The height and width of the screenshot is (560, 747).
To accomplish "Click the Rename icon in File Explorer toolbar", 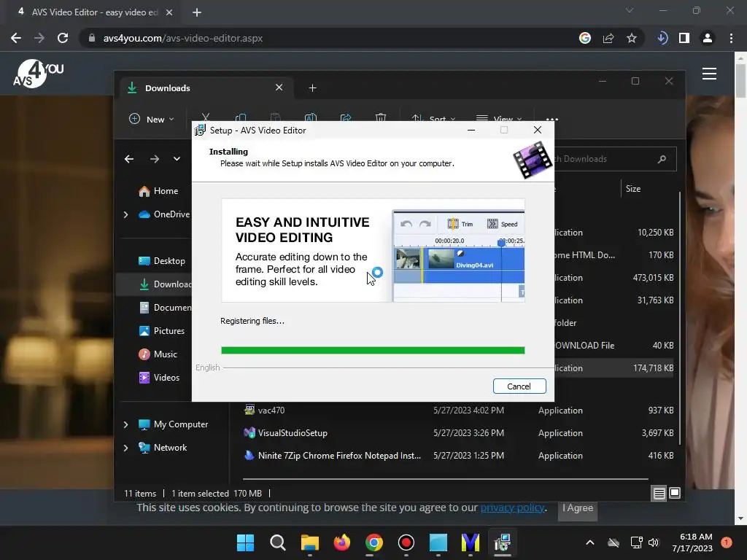I will [311, 118].
